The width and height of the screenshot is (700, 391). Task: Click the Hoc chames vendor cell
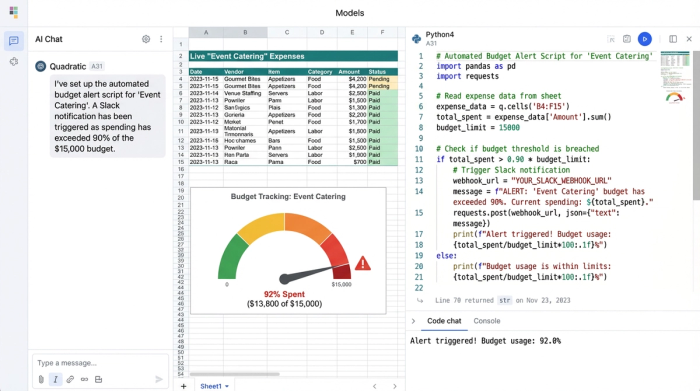point(245,141)
